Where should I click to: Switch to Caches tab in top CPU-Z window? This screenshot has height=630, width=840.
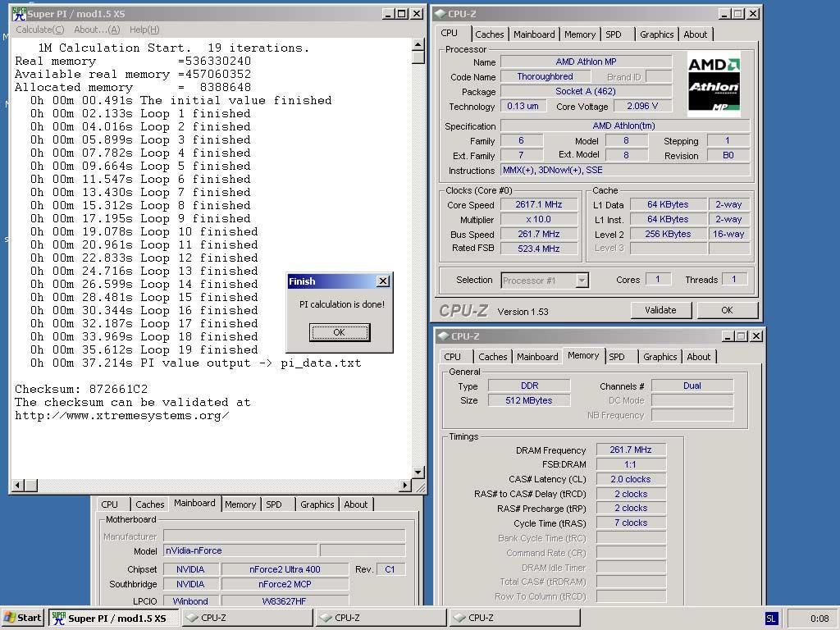[490, 34]
